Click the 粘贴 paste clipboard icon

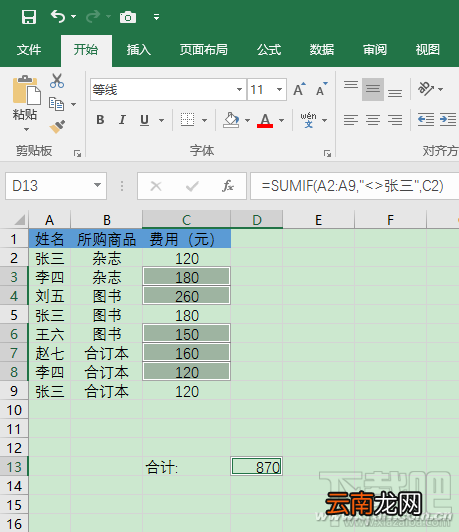(x=26, y=90)
